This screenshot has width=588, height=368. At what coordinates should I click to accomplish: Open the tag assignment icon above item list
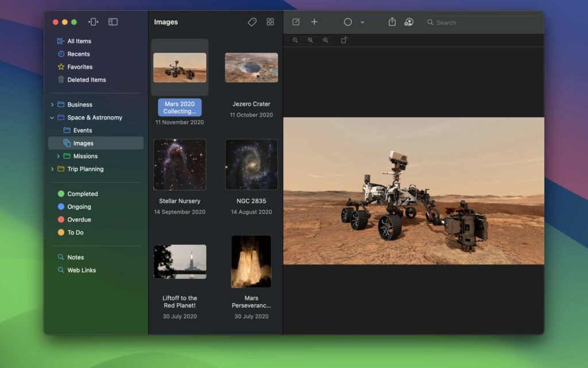[252, 22]
